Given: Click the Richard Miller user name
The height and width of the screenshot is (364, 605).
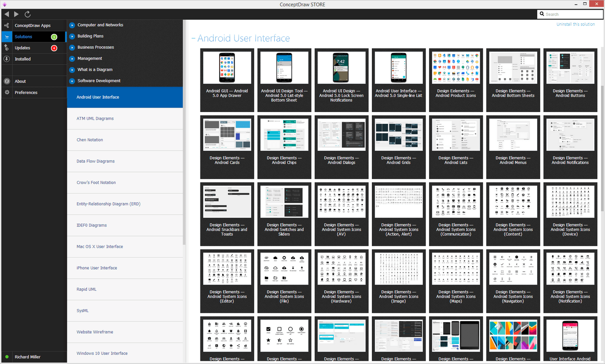Looking at the screenshot, I should [27, 357].
